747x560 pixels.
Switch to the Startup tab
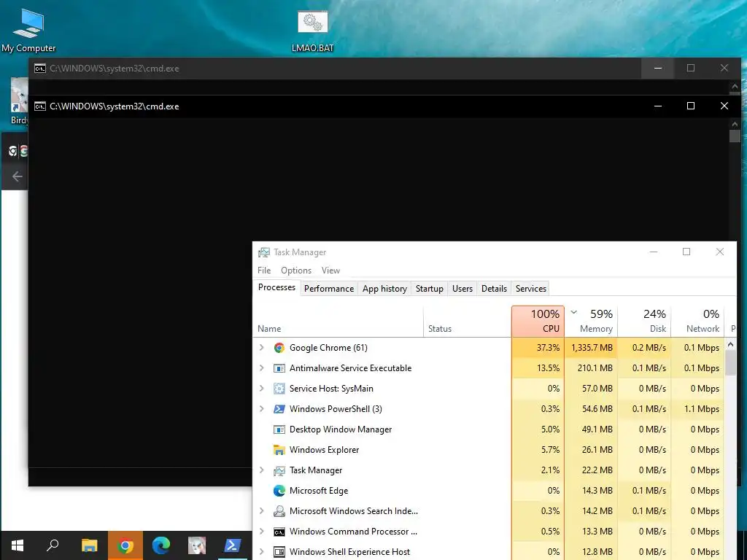[x=429, y=289]
